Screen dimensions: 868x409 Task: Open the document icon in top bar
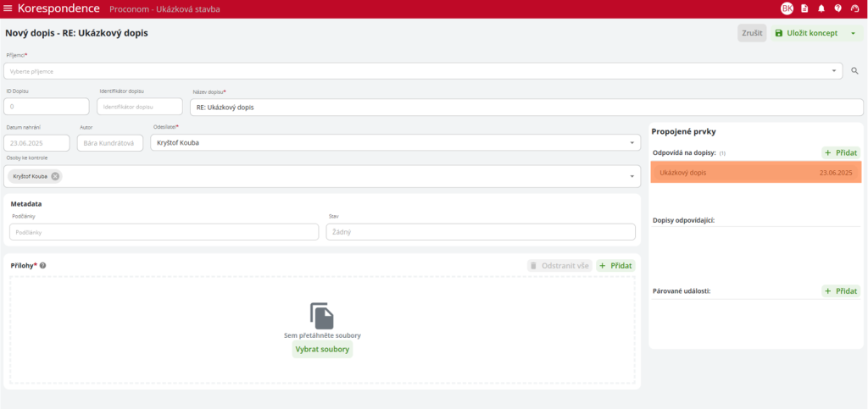(x=804, y=8)
